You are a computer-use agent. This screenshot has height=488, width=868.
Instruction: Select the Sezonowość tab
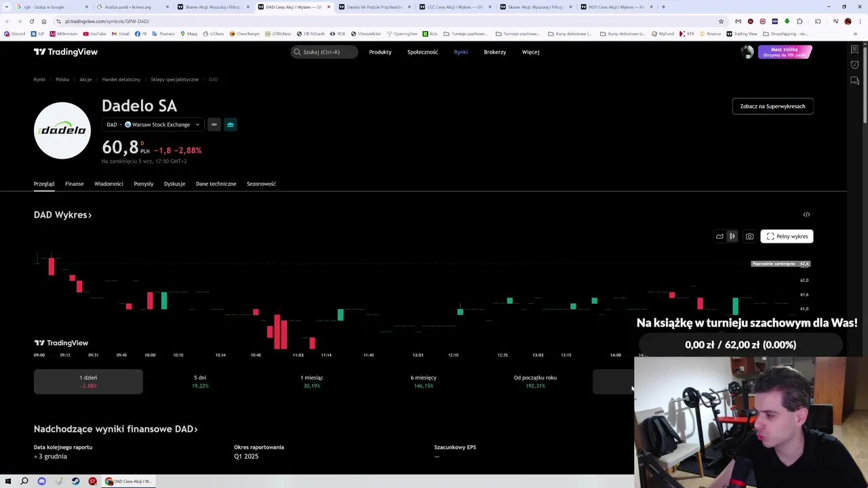[261, 184]
